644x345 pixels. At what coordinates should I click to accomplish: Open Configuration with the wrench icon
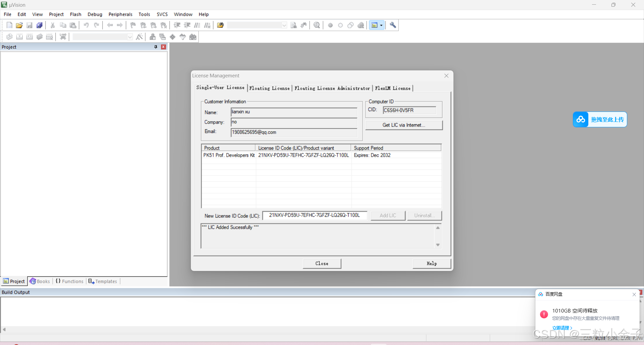point(393,25)
